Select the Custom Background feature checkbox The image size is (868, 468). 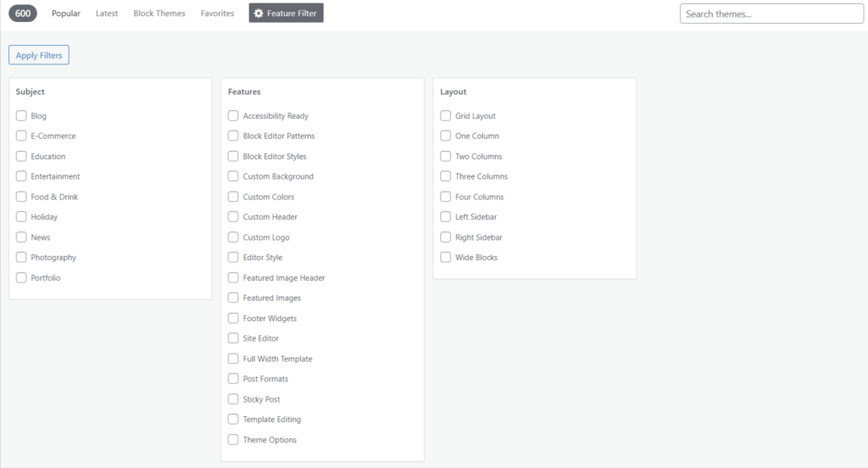233,176
